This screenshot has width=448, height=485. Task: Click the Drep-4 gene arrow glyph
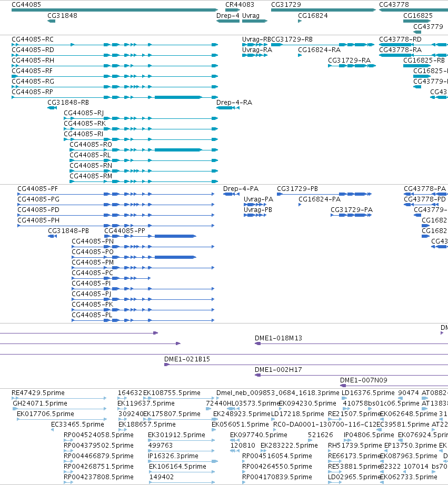tap(228, 21)
